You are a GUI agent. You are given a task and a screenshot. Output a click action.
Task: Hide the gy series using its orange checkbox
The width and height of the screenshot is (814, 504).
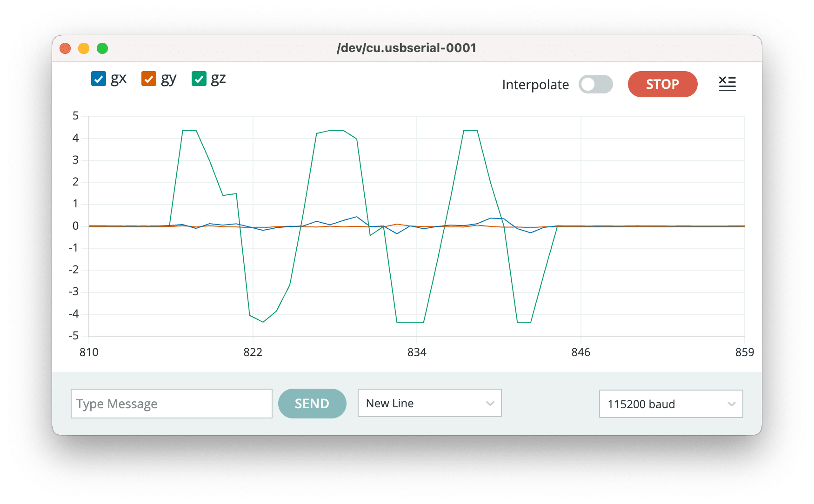coord(149,79)
